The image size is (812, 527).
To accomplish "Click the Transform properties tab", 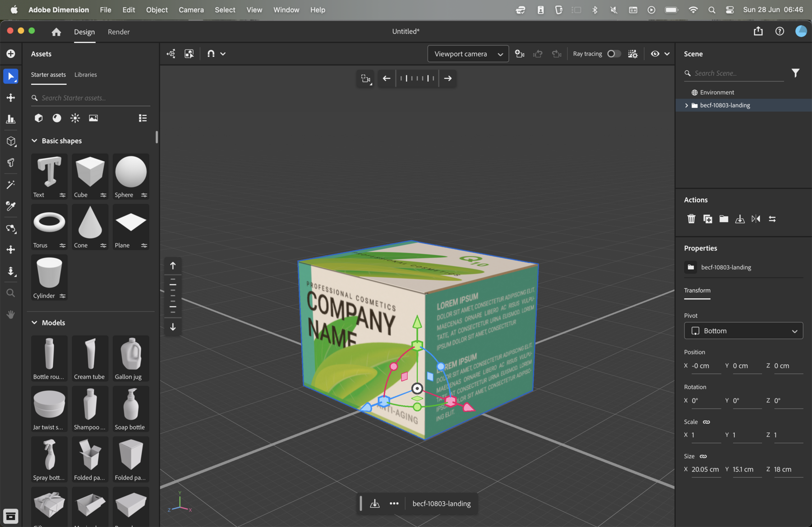I will tap(697, 290).
